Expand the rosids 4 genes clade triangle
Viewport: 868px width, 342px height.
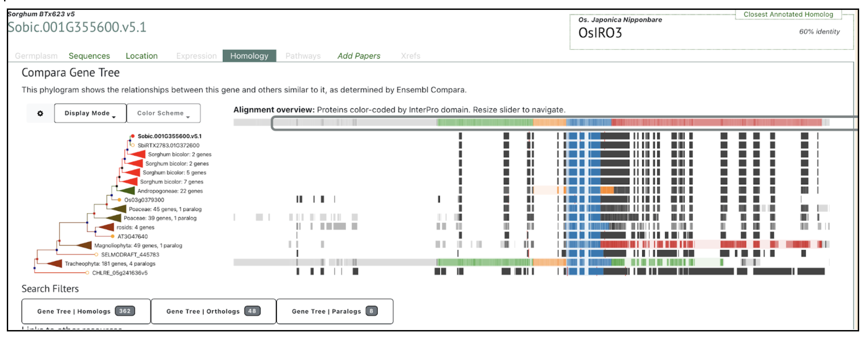[x=107, y=227]
